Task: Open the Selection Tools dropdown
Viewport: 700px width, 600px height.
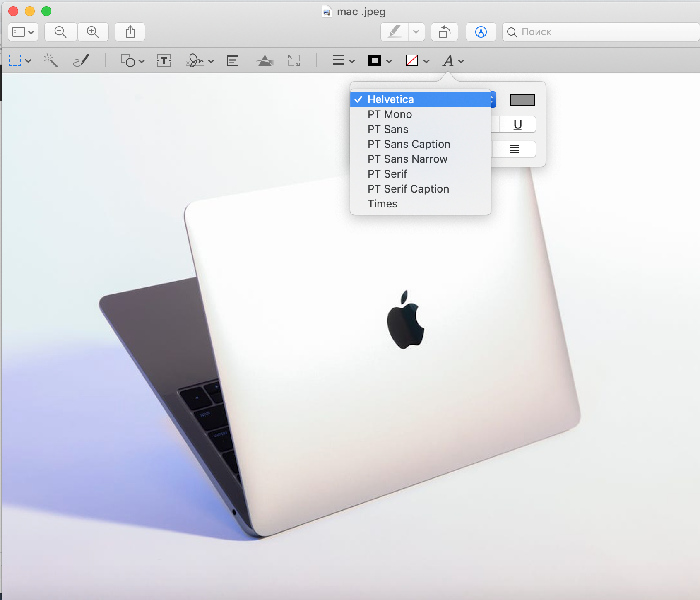Action: pos(20,61)
